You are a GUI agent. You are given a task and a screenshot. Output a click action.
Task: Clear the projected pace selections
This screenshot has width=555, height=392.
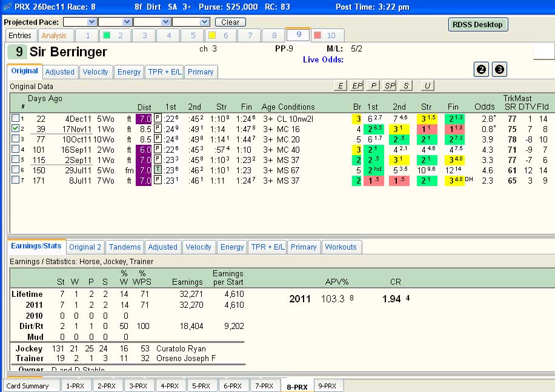[230, 22]
